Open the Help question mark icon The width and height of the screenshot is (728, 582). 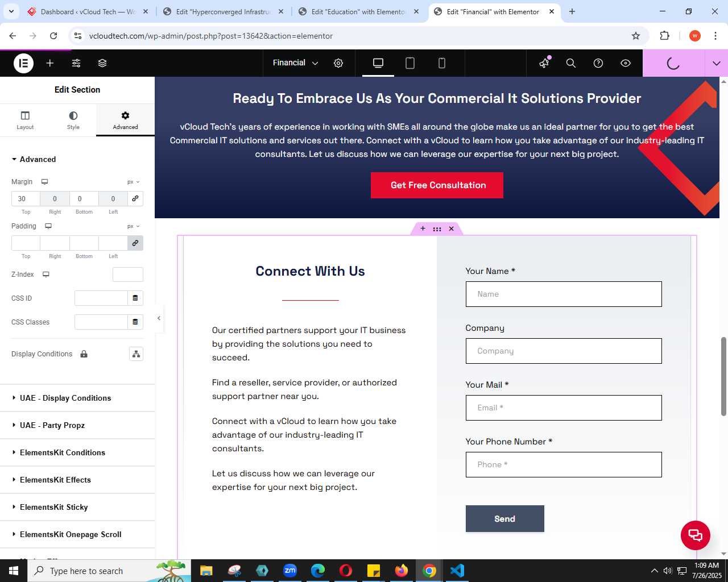click(598, 63)
